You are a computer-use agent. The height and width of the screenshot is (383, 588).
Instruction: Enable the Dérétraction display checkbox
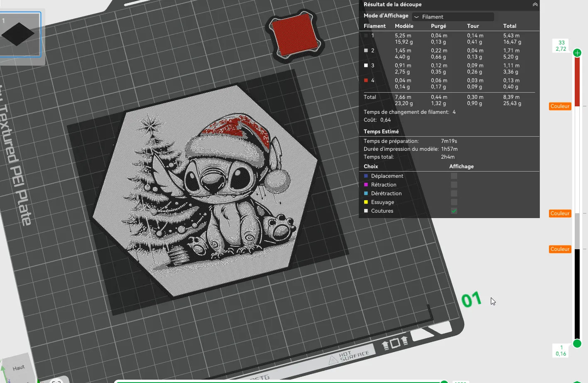[454, 194]
